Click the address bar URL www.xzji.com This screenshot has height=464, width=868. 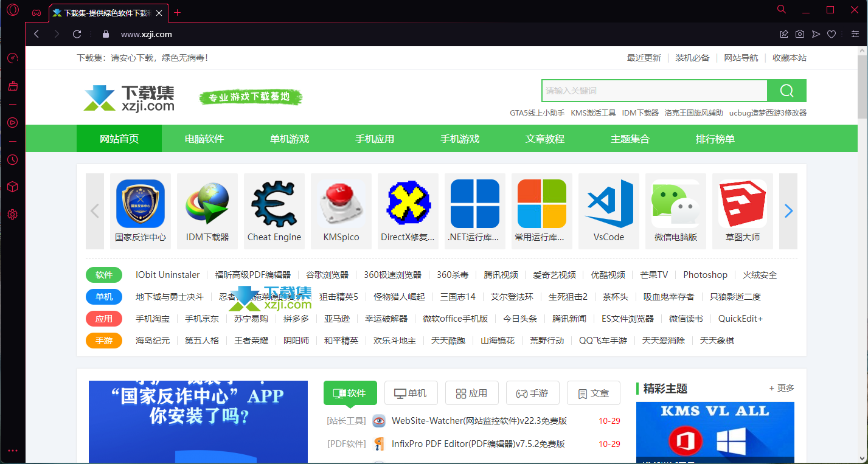(147, 35)
